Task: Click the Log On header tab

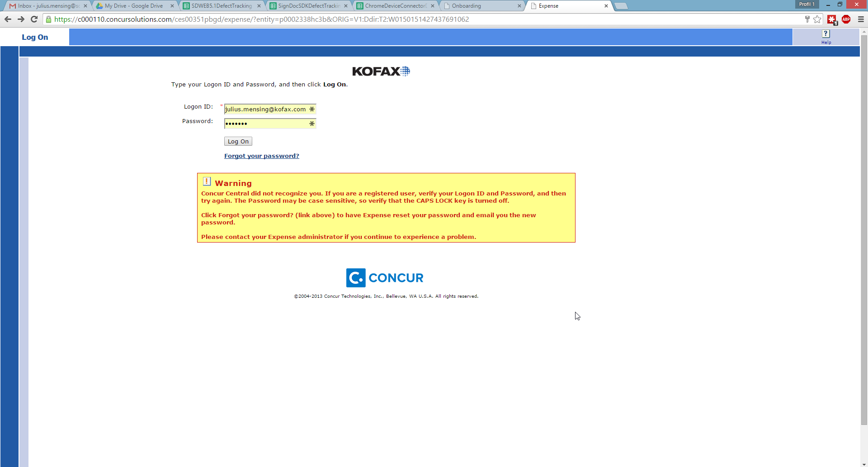Action: 35,37
